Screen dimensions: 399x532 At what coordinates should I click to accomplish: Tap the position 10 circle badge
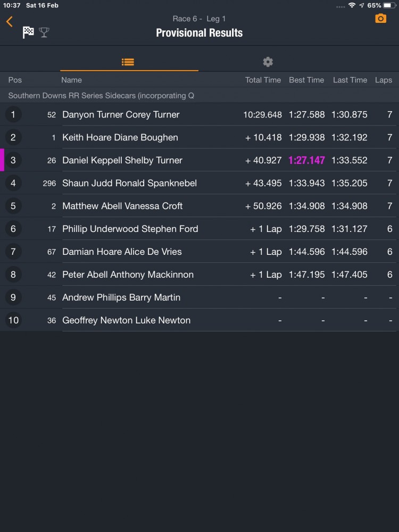tap(13, 320)
